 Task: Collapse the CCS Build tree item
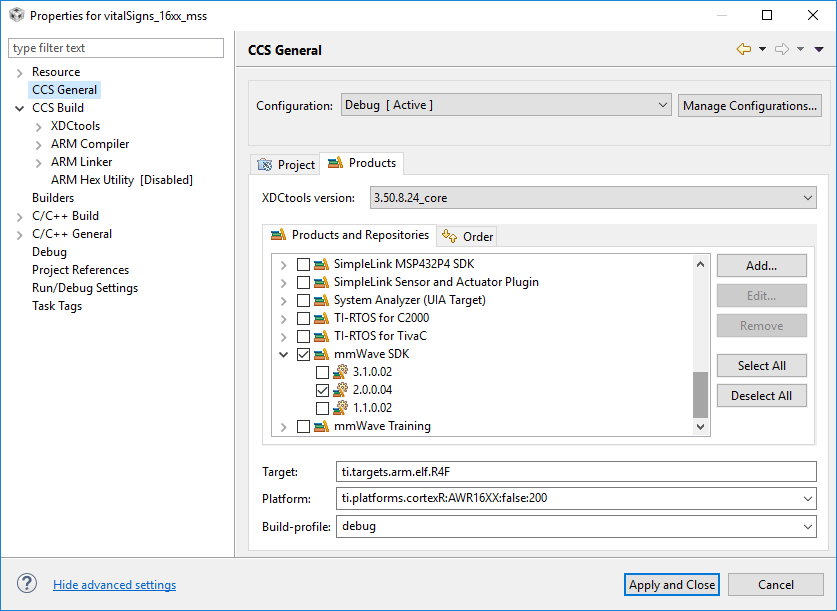19,108
